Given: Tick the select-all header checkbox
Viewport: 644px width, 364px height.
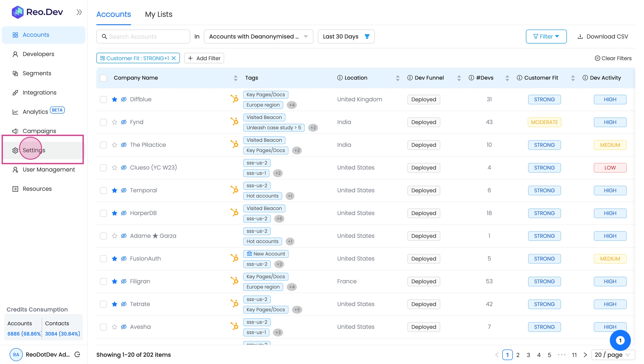Looking at the screenshot, I should [103, 78].
